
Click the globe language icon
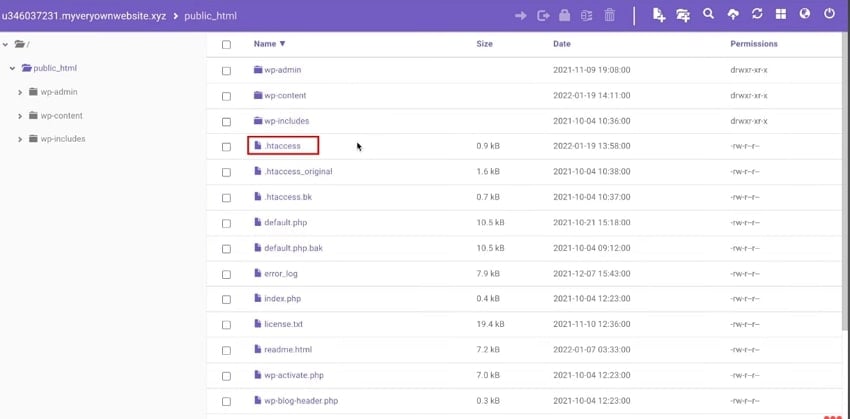[805, 14]
